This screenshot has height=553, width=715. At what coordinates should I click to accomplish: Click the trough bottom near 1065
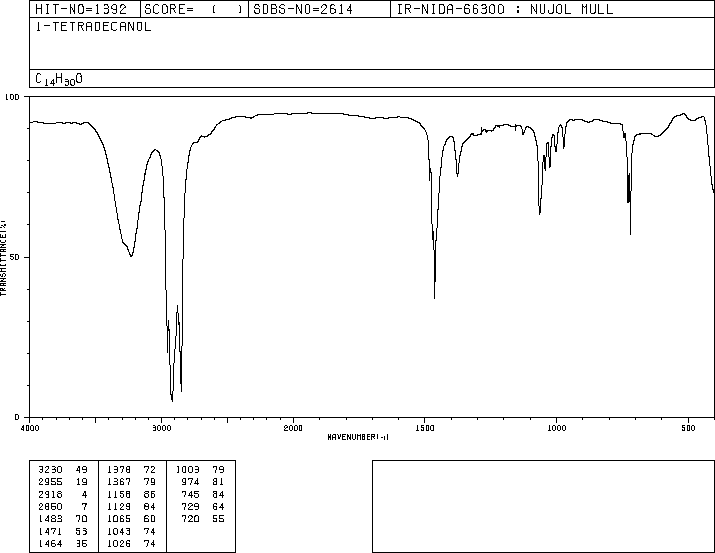pyautogui.click(x=540, y=213)
